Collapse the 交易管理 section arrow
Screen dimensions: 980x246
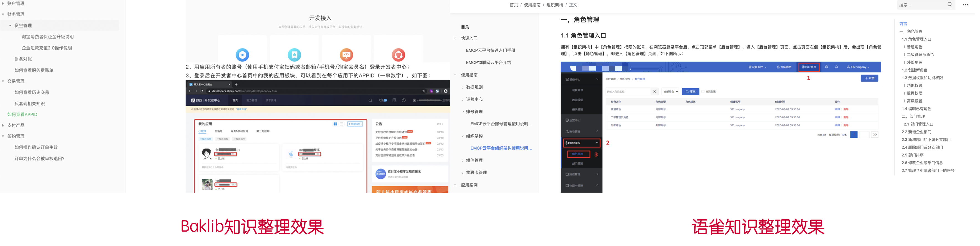tap(3, 82)
